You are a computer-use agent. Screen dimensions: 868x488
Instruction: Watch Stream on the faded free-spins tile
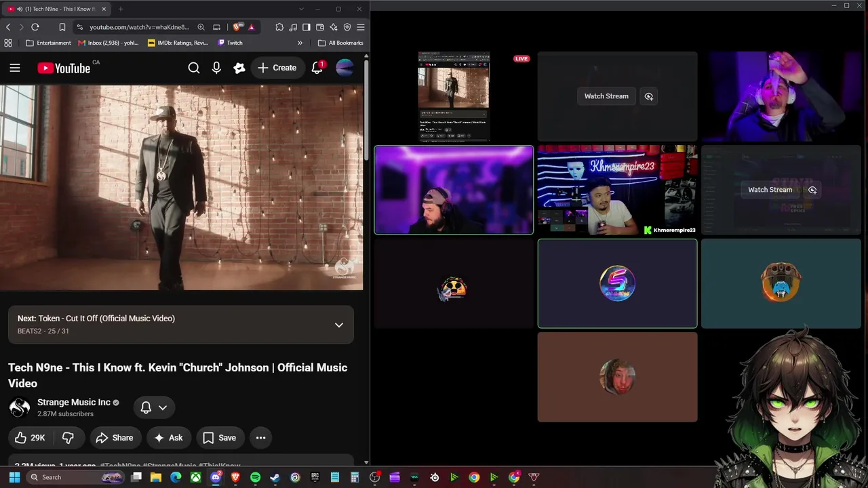pyautogui.click(x=770, y=190)
